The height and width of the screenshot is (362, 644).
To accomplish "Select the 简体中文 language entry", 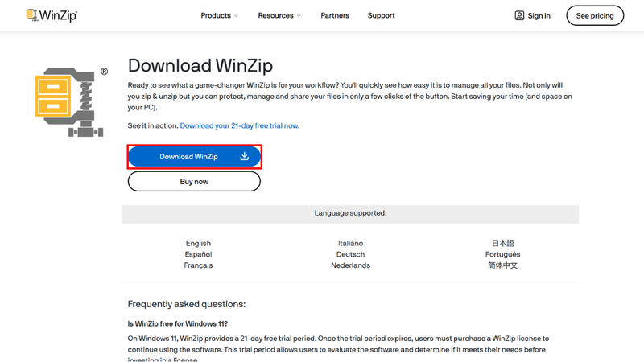I will 502,265.
